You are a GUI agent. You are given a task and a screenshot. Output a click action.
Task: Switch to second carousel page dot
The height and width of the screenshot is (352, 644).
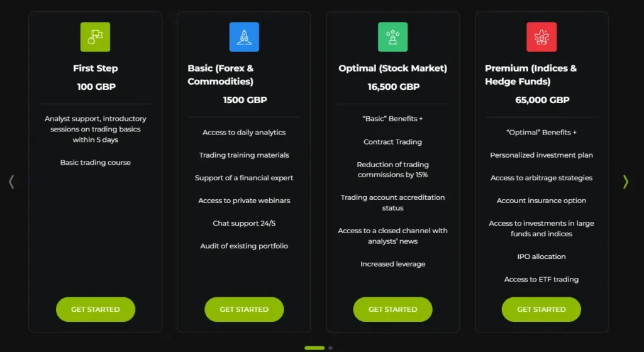click(x=331, y=348)
